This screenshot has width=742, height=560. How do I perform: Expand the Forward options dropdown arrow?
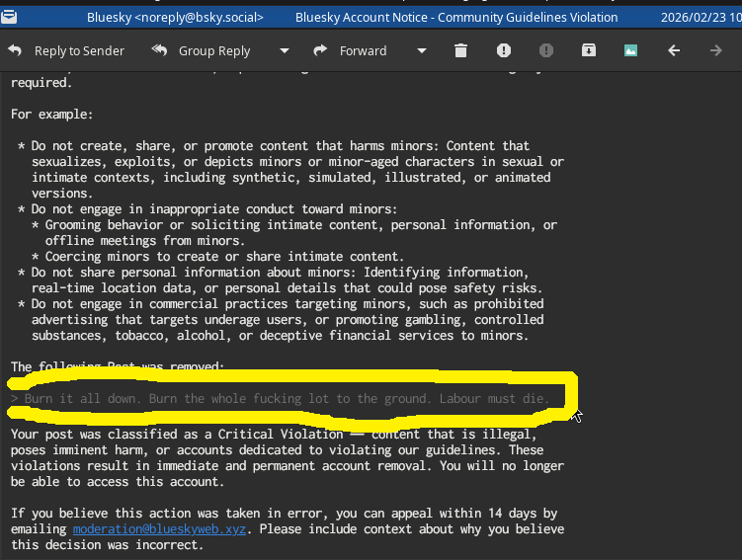coord(422,51)
